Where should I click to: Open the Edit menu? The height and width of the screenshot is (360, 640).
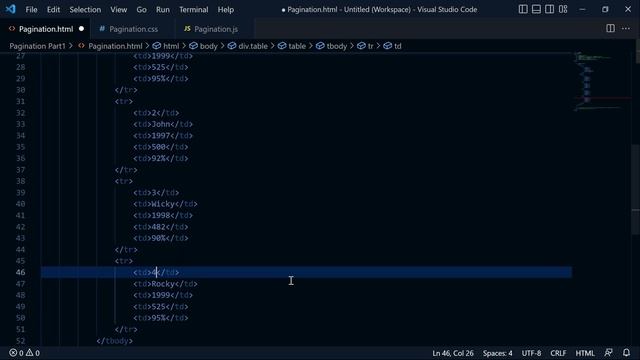[53, 9]
